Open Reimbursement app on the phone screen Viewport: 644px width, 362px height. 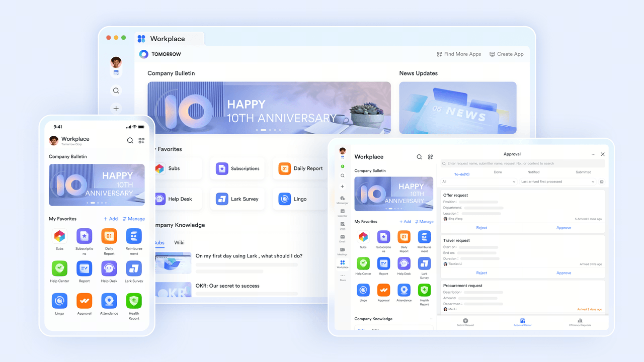134,236
